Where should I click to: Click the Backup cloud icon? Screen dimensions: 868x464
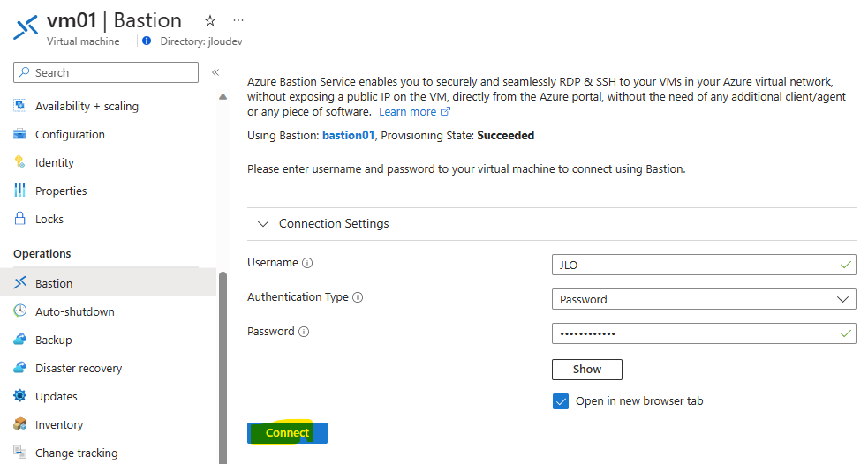pos(20,339)
